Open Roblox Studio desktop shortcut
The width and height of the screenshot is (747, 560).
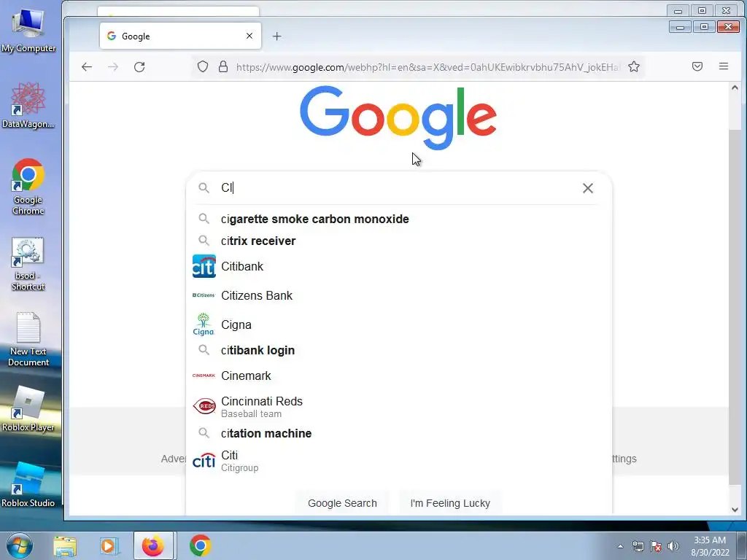coord(28,484)
